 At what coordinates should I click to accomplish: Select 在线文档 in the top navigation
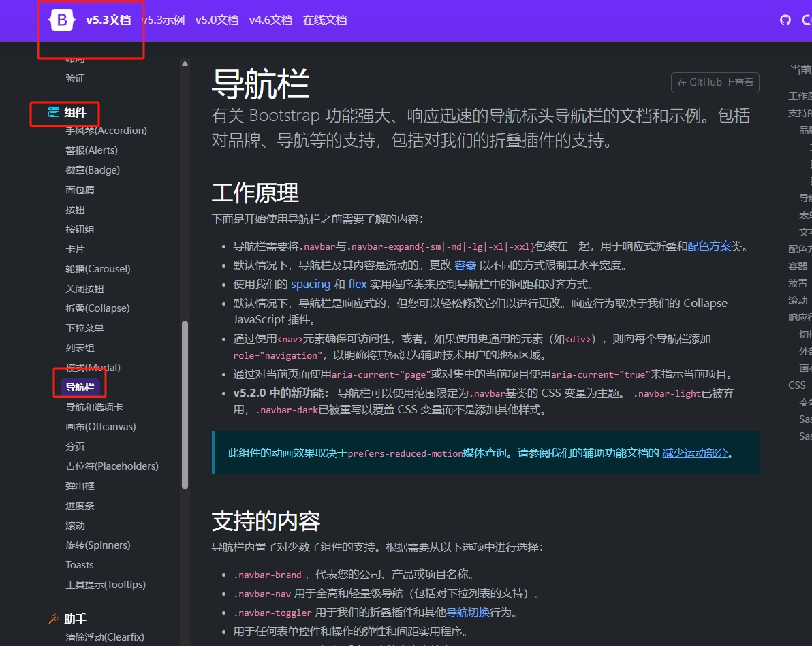pyautogui.click(x=326, y=20)
